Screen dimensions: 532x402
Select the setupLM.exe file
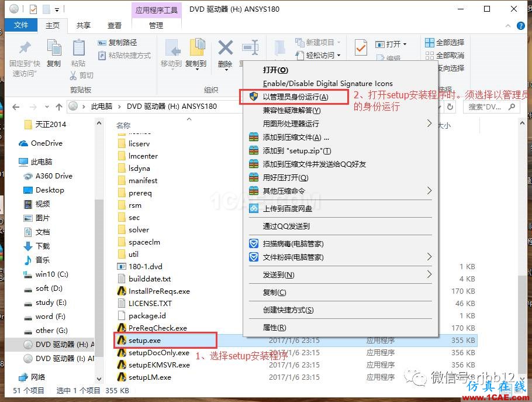150,377
